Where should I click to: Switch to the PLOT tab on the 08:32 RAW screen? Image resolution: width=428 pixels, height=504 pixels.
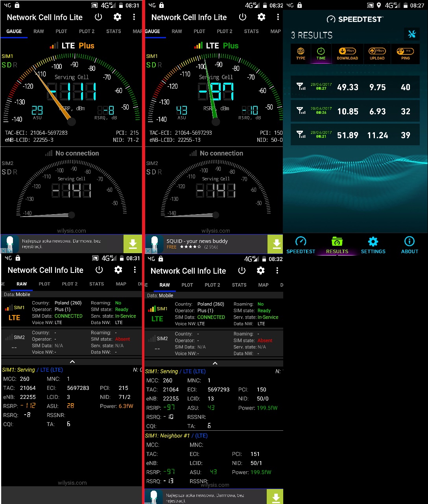[x=187, y=285]
